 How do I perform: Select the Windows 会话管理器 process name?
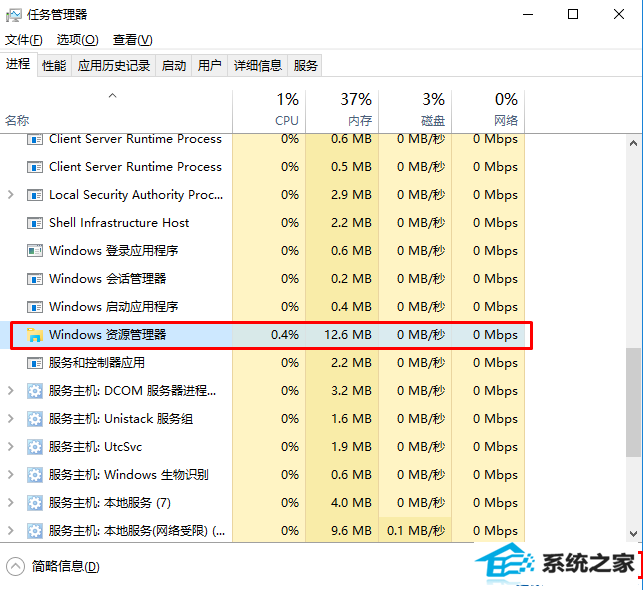(x=107, y=279)
